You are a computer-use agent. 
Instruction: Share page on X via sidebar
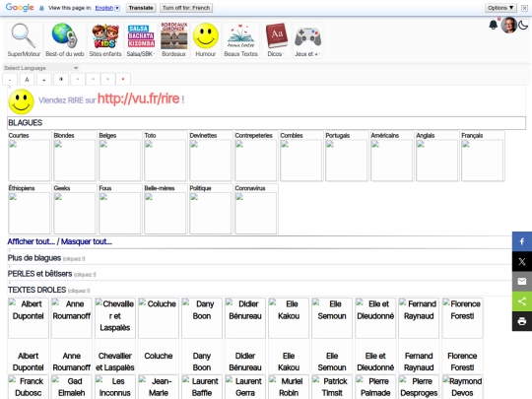point(522,262)
